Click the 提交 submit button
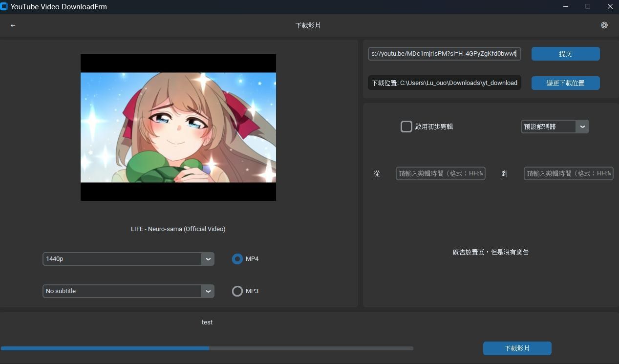This screenshot has height=364, width=619. coord(566,54)
